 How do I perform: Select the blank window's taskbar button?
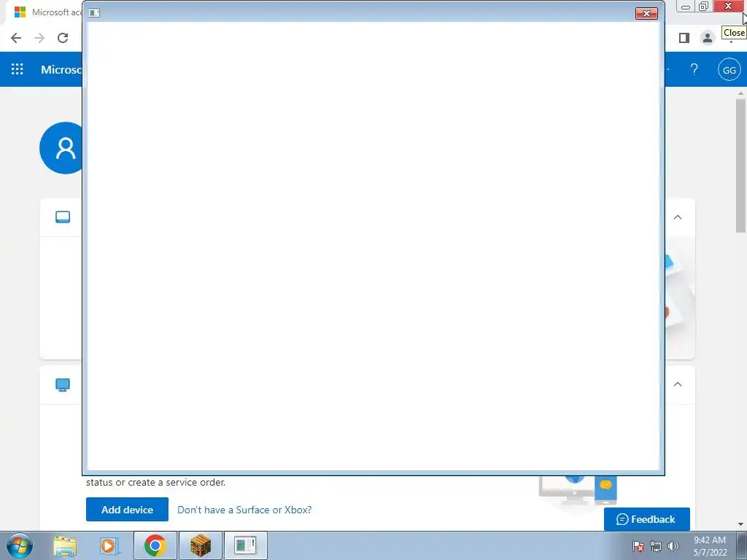[245, 545]
